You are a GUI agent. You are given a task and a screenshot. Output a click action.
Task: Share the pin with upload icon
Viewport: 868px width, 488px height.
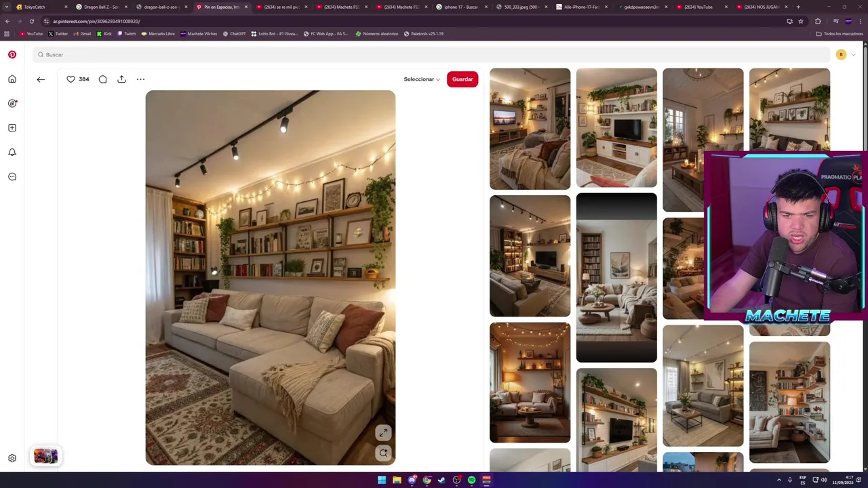point(121,79)
